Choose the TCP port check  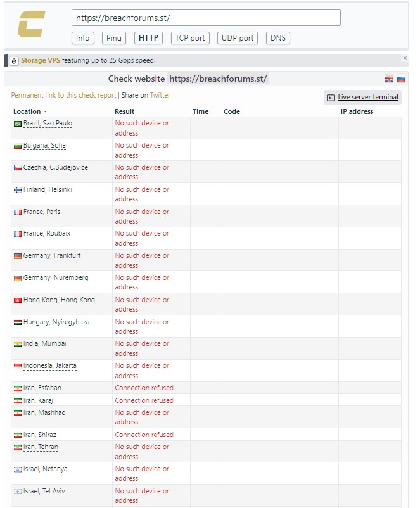(x=190, y=38)
